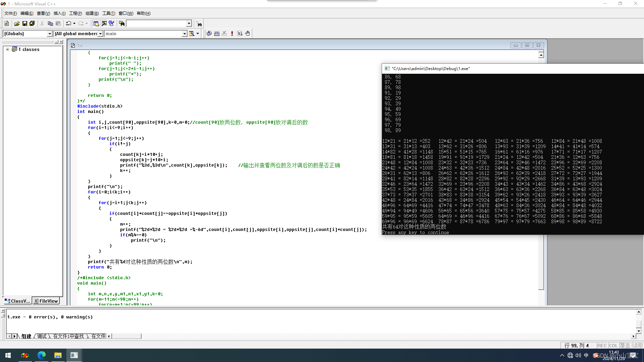The image size is (644, 362).
Task: Click the Open file toolbar icon
Action: point(17,23)
